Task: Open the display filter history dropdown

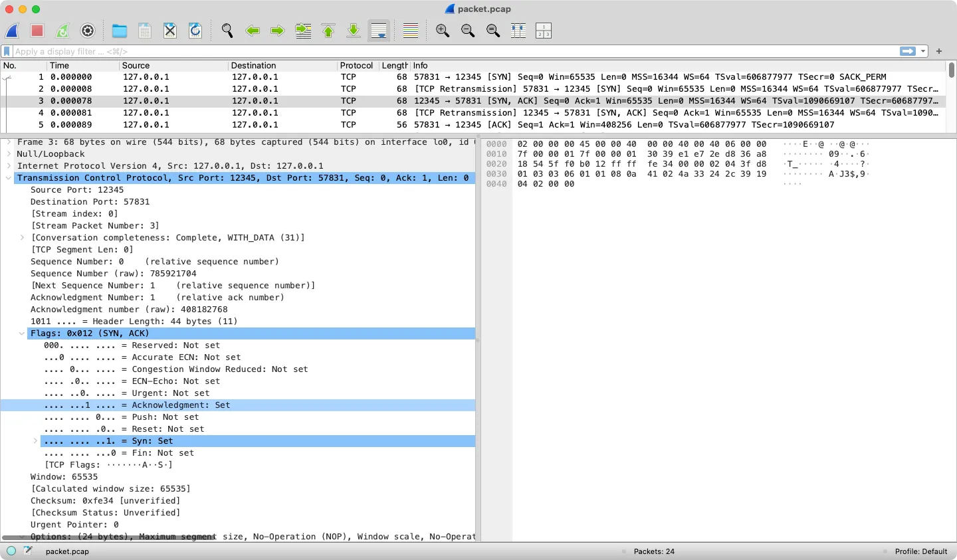Action: [x=923, y=51]
